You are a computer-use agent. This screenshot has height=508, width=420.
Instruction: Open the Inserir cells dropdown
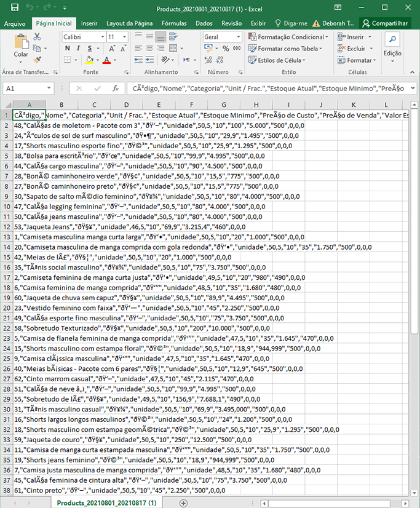click(x=354, y=37)
